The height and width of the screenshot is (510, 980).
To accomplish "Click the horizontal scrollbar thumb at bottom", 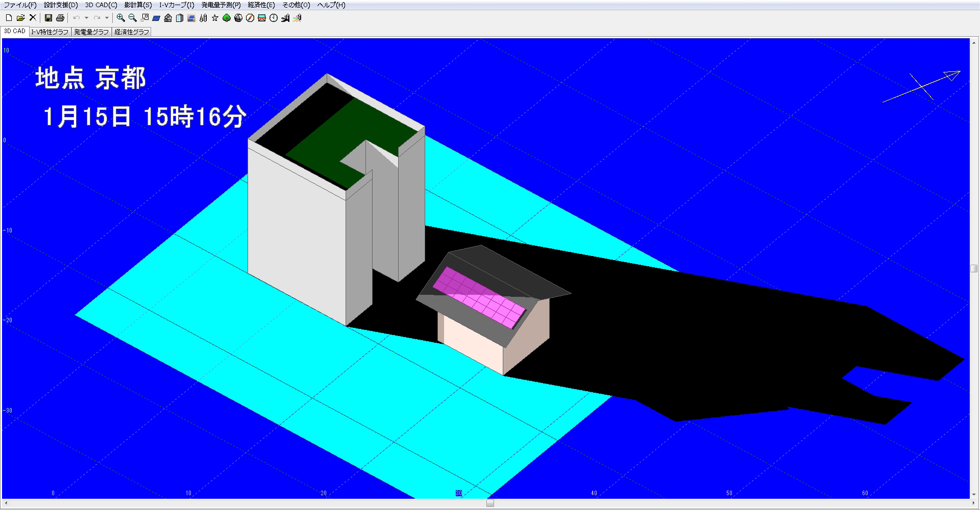I will pyautogui.click(x=490, y=503).
